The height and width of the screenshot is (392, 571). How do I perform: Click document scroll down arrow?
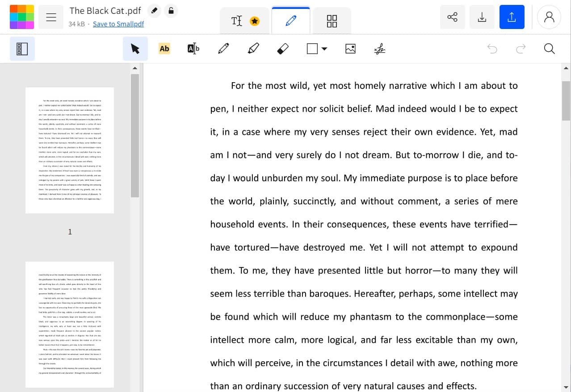(566, 387)
